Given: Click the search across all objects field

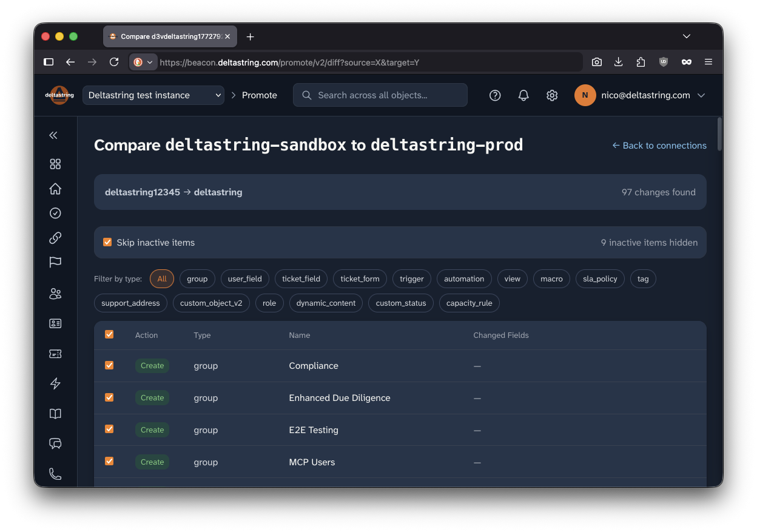Looking at the screenshot, I should (x=380, y=95).
